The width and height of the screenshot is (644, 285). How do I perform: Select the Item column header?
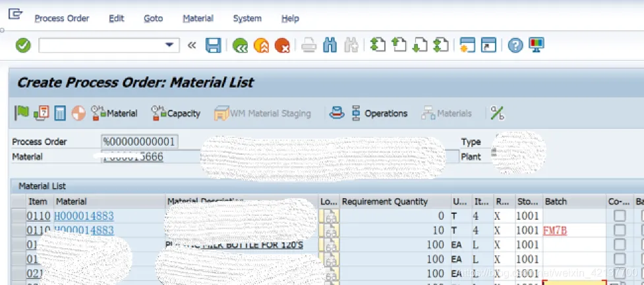(x=40, y=201)
